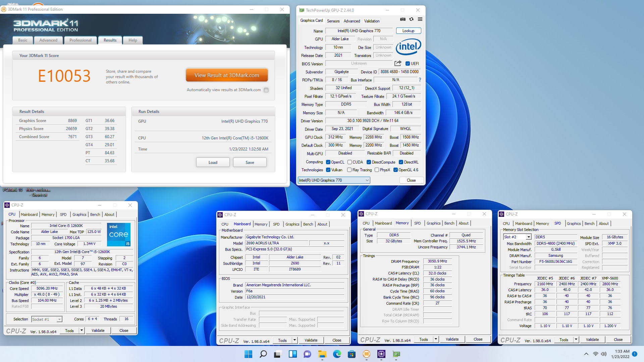The width and height of the screenshot is (644, 362).
Task: Click the GPU-Z refresh icon
Action: [x=411, y=19]
